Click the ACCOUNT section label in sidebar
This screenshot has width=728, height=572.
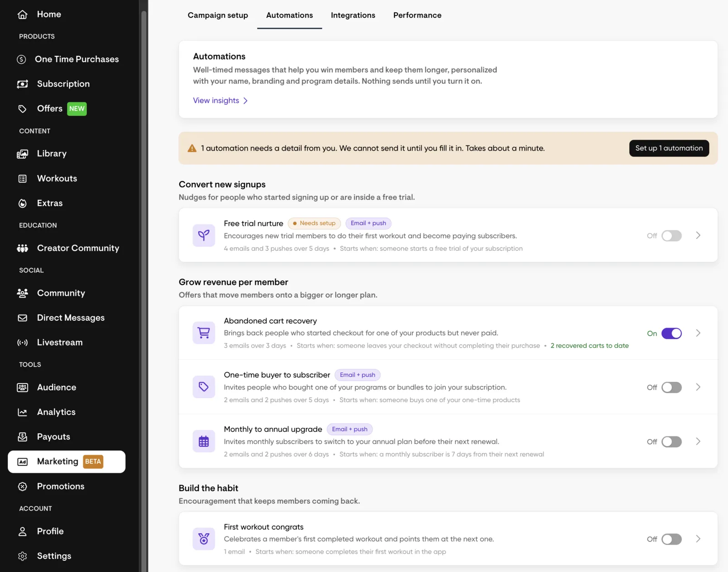coord(35,509)
